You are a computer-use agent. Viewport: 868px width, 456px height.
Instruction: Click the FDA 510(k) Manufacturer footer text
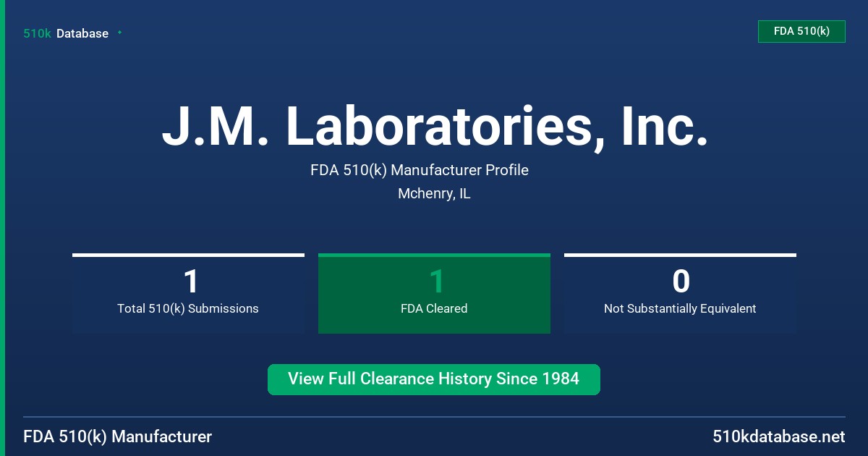click(x=118, y=436)
